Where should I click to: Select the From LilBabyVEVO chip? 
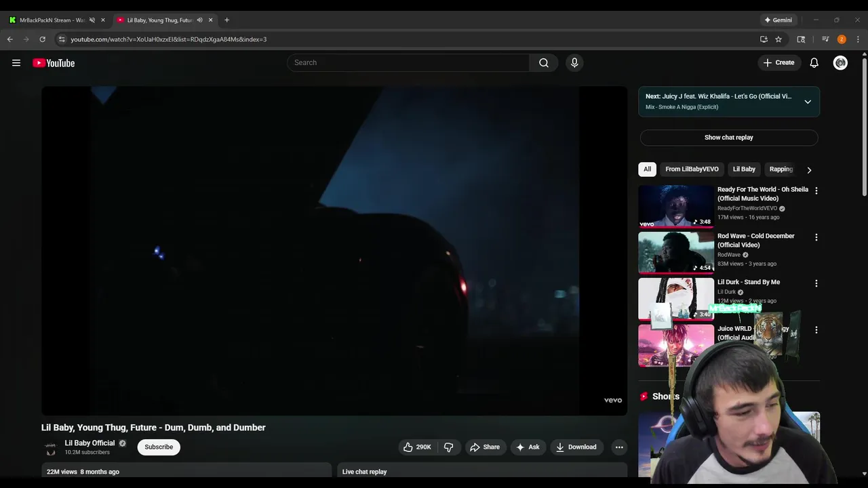[x=692, y=169]
